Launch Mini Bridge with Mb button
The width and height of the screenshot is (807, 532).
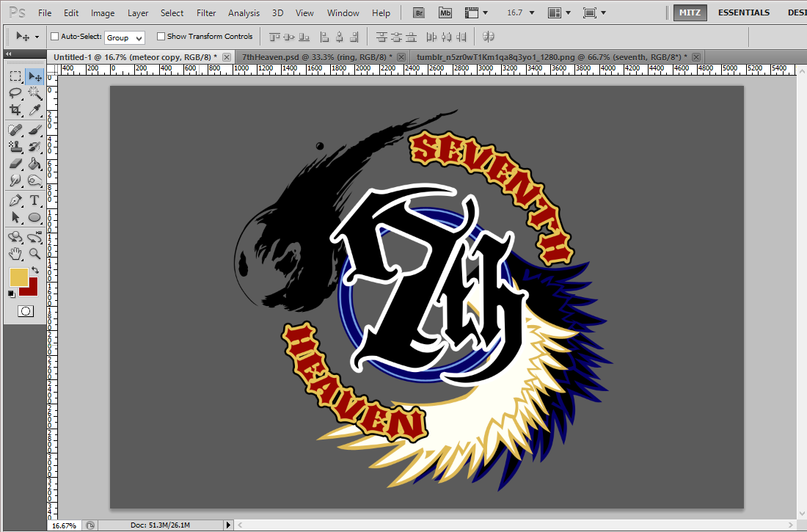point(445,13)
